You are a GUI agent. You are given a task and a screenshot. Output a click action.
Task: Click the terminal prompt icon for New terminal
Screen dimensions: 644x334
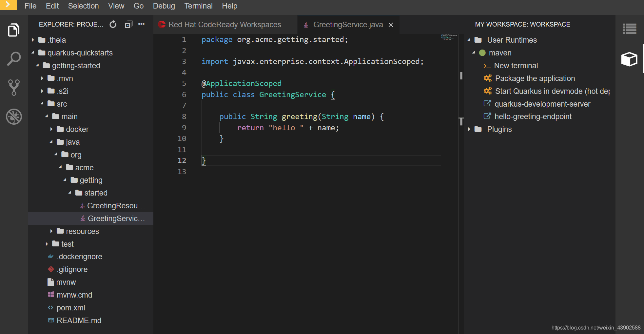487,66
